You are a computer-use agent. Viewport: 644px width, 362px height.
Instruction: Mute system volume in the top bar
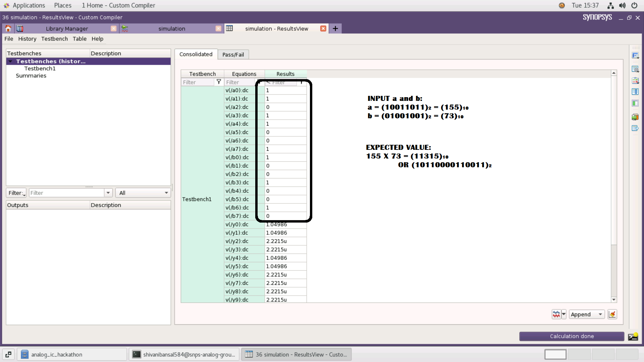tap(622, 5)
